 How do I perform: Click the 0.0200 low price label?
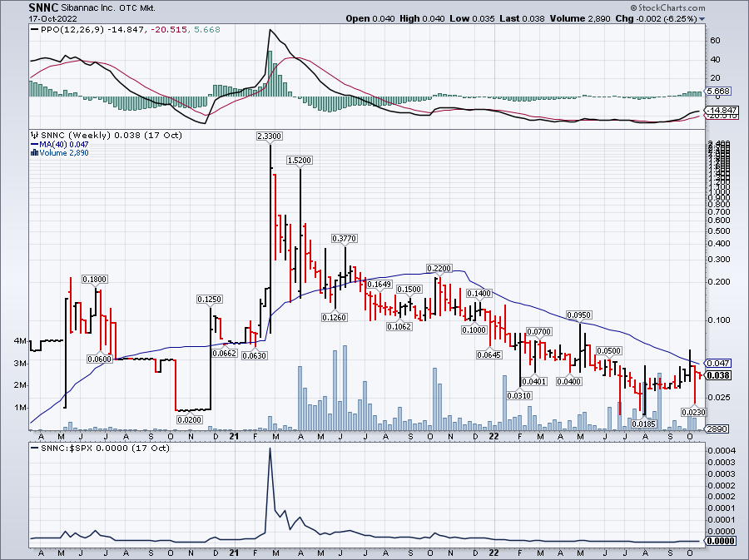pos(190,419)
